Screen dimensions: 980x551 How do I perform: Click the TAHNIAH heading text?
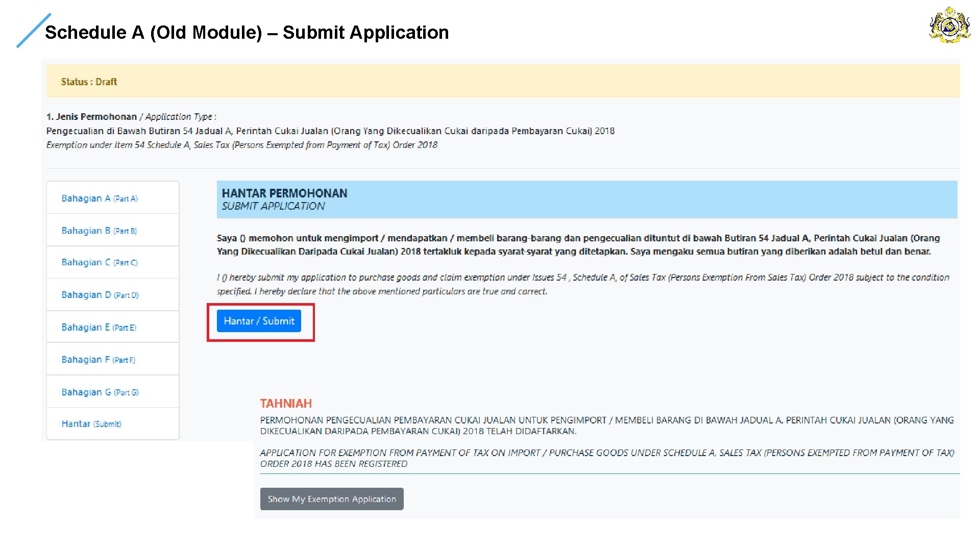[286, 404]
